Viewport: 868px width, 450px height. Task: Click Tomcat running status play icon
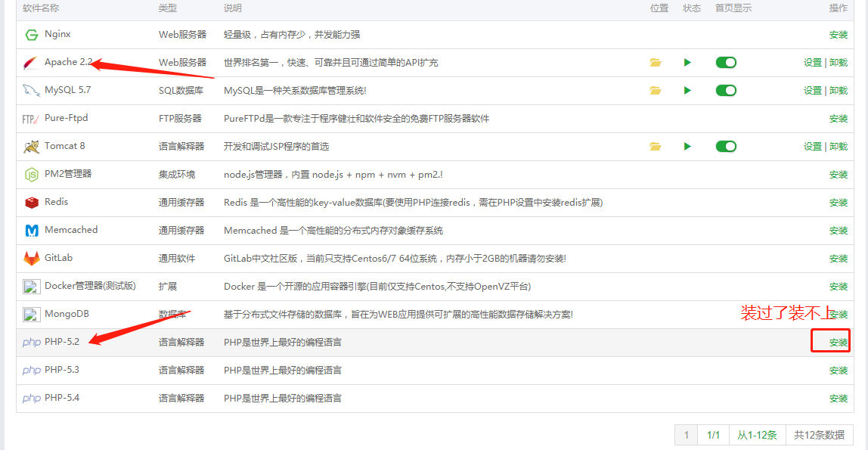coord(687,146)
